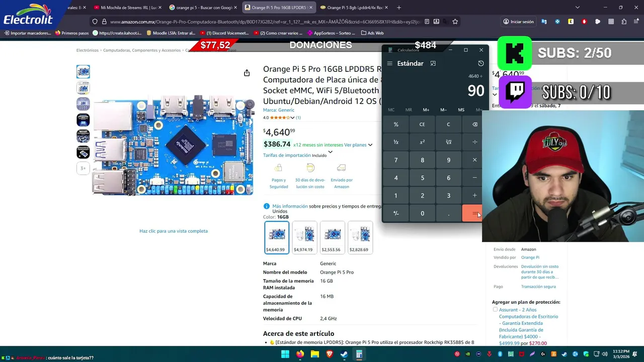Click the calculator C clear button
Image resolution: width=644 pixels, height=362 pixels.
click(448, 124)
